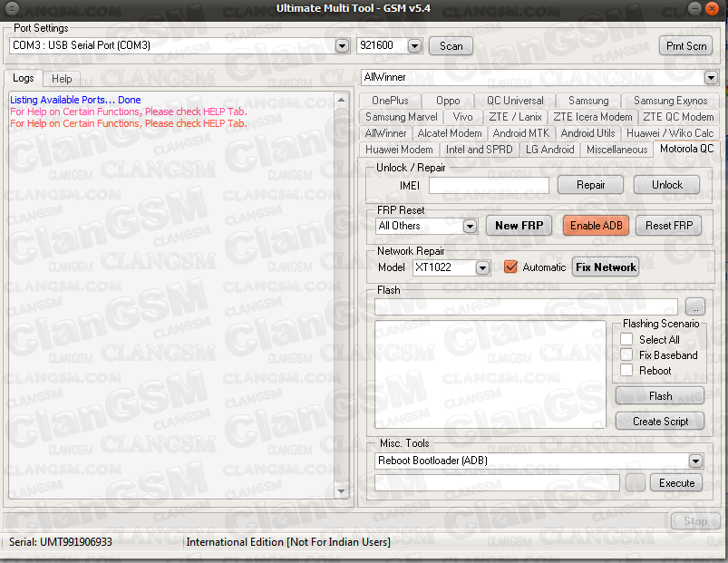
Task: Switch to the Logs tab
Action: click(24, 78)
